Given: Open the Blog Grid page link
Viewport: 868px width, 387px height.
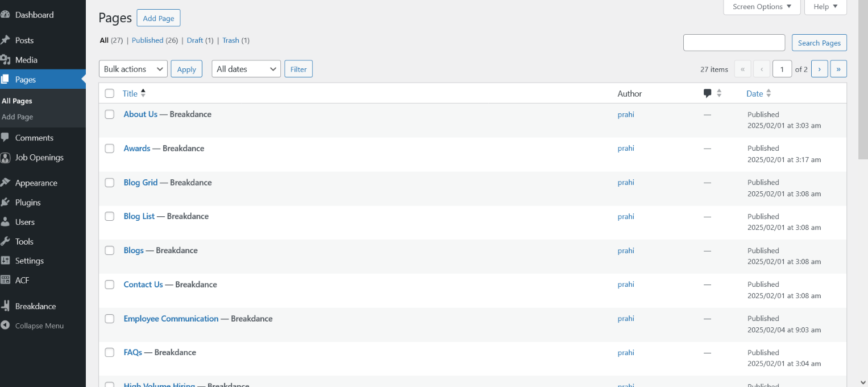Looking at the screenshot, I should coord(140,183).
